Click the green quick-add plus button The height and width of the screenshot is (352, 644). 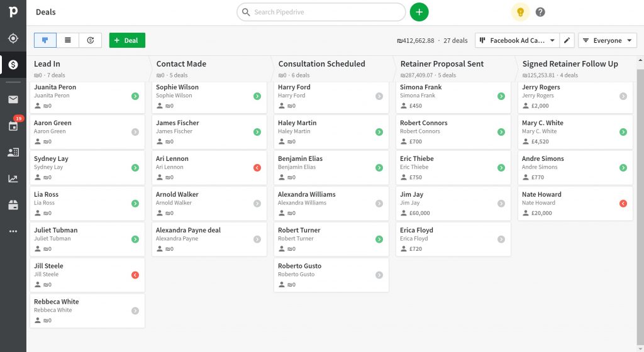(419, 12)
